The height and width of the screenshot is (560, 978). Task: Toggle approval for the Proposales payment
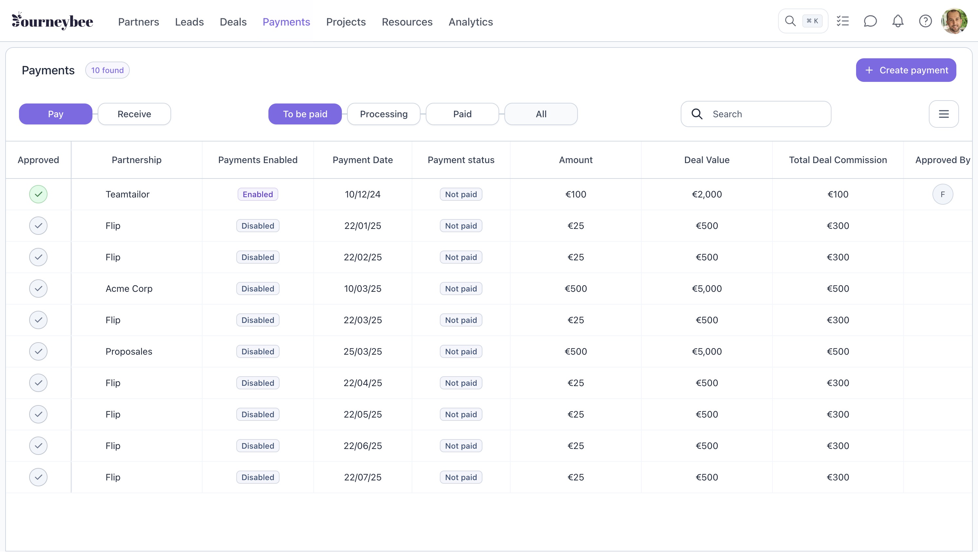[38, 351]
